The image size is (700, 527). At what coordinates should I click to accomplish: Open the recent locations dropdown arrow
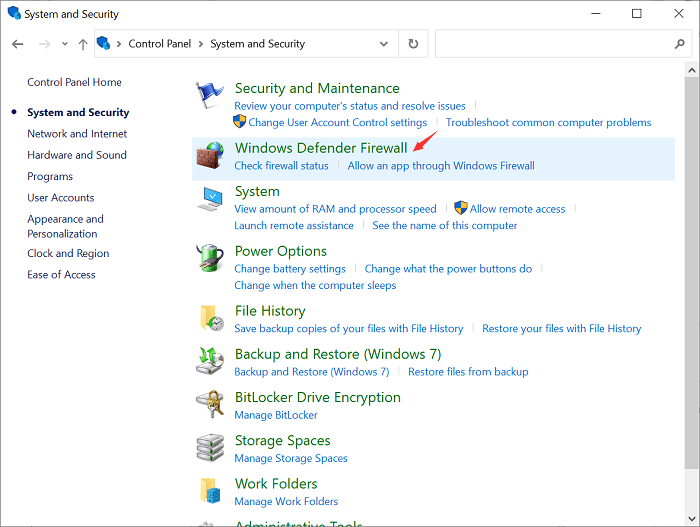point(65,44)
